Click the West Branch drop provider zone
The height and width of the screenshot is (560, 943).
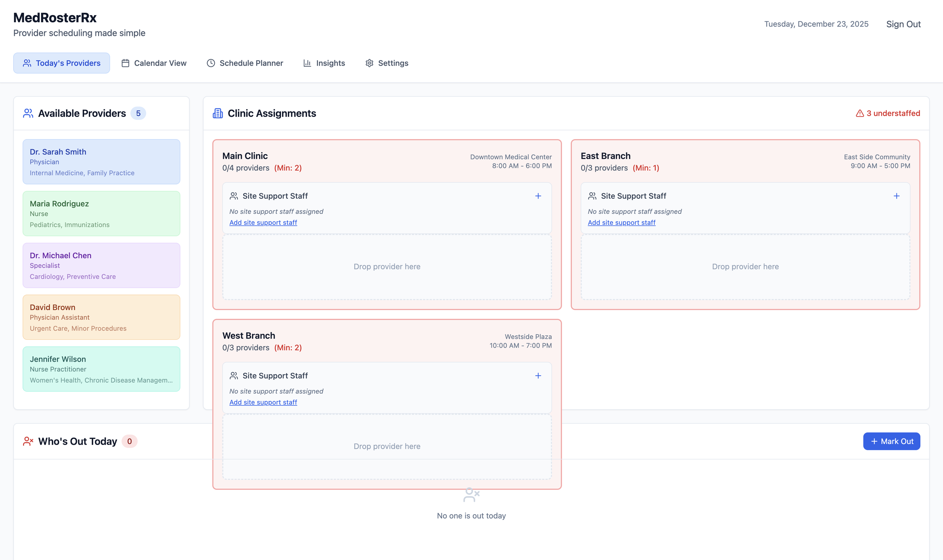click(387, 446)
